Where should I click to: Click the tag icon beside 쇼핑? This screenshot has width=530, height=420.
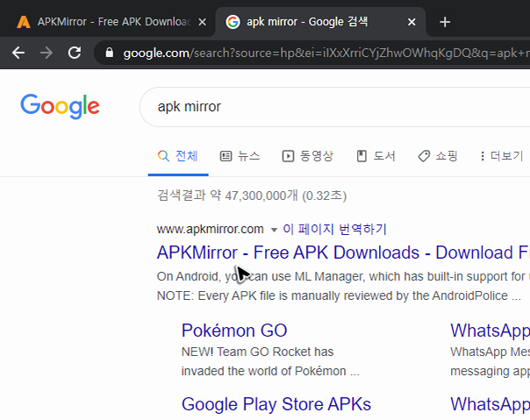coord(424,156)
